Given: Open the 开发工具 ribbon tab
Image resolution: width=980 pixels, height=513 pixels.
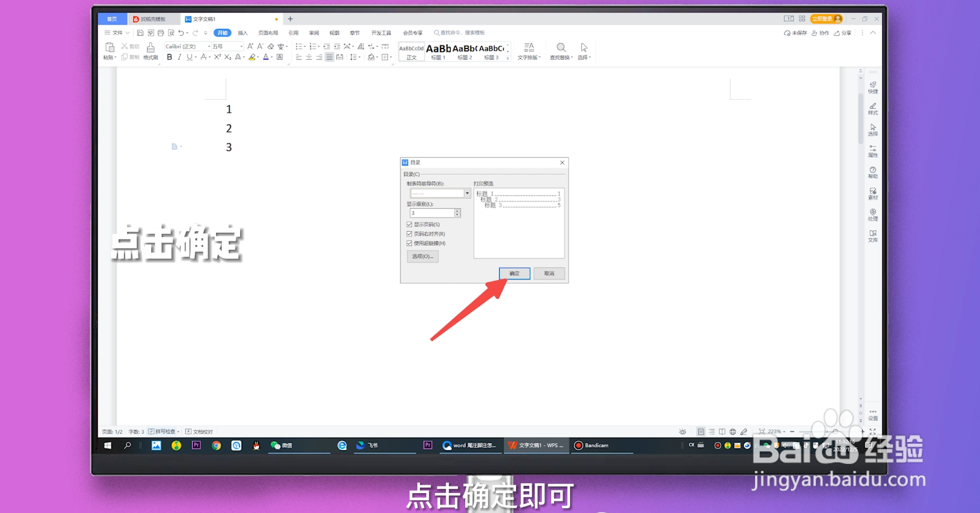Looking at the screenshot, I should [381, 33].
